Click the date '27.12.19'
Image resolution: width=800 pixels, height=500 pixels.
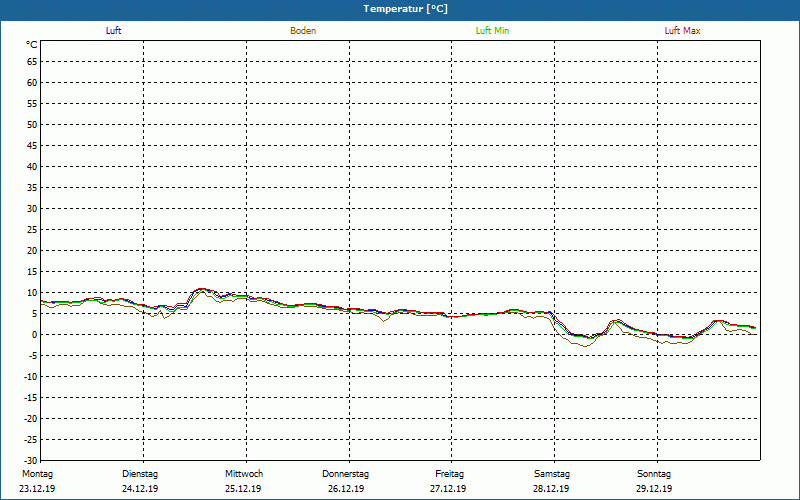pyautogui.click(x=448, y=489)
